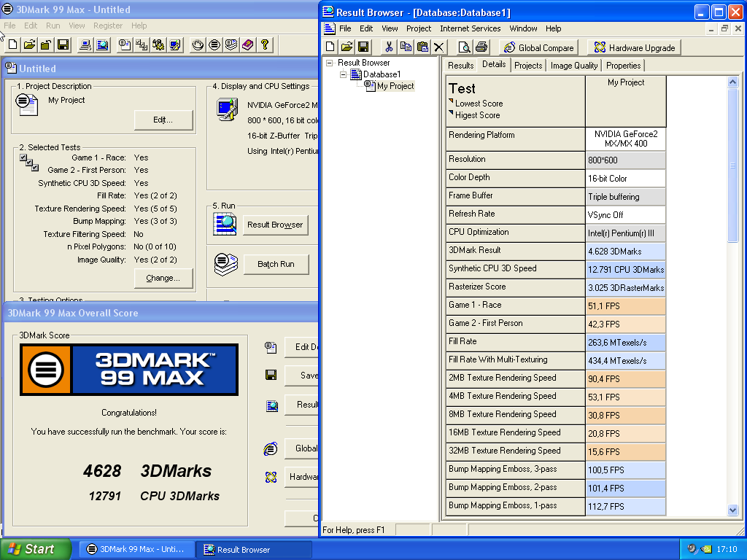Click the white ring loop icon in 3DMark toolbar
This screenshot has width=747, height=560.
coord(198,44)
